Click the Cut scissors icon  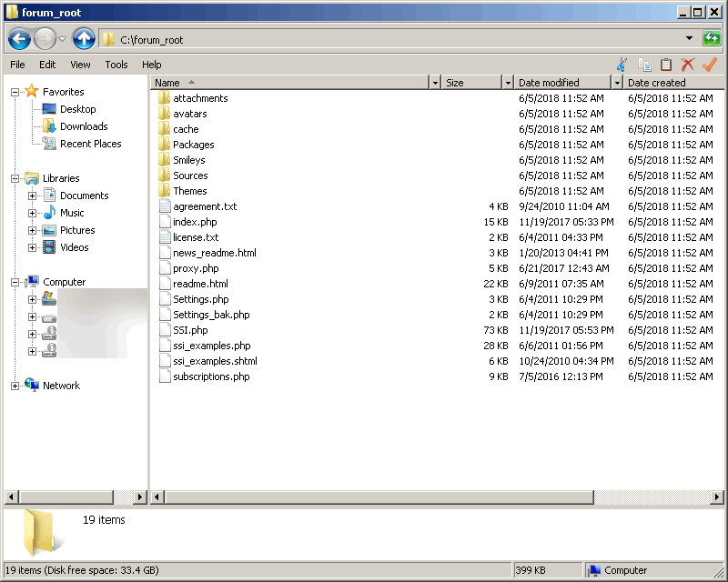click(622, 65)
